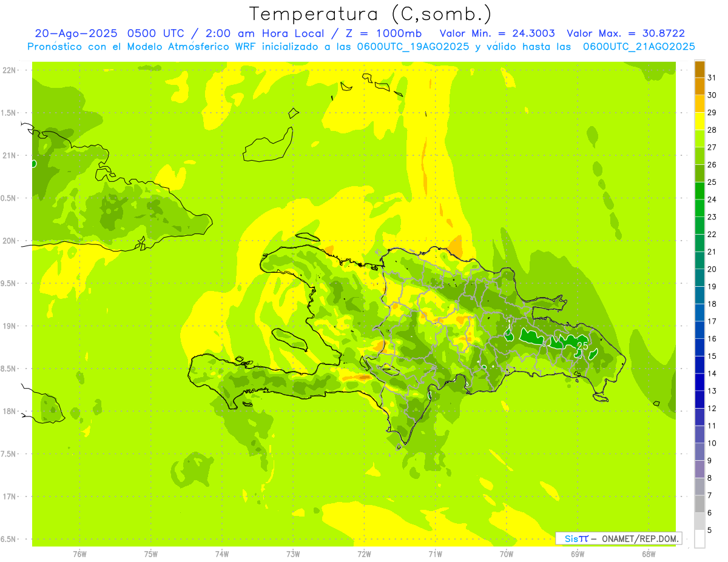Click the "25" contour label on the map

pos(582,346)
